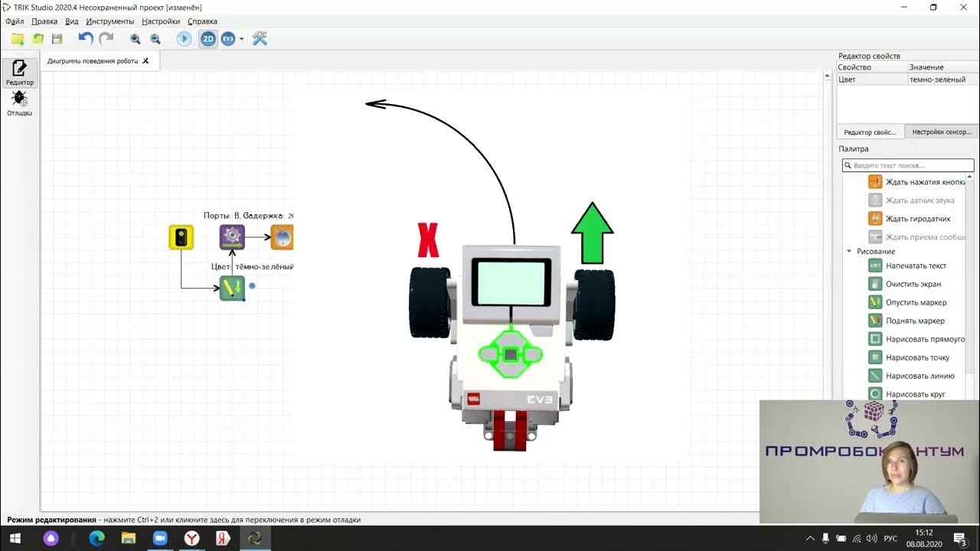The height and width of the screenshot is (551, 980).
Task: Select the Ждать приема сообщения palette block
Action: 916,237
